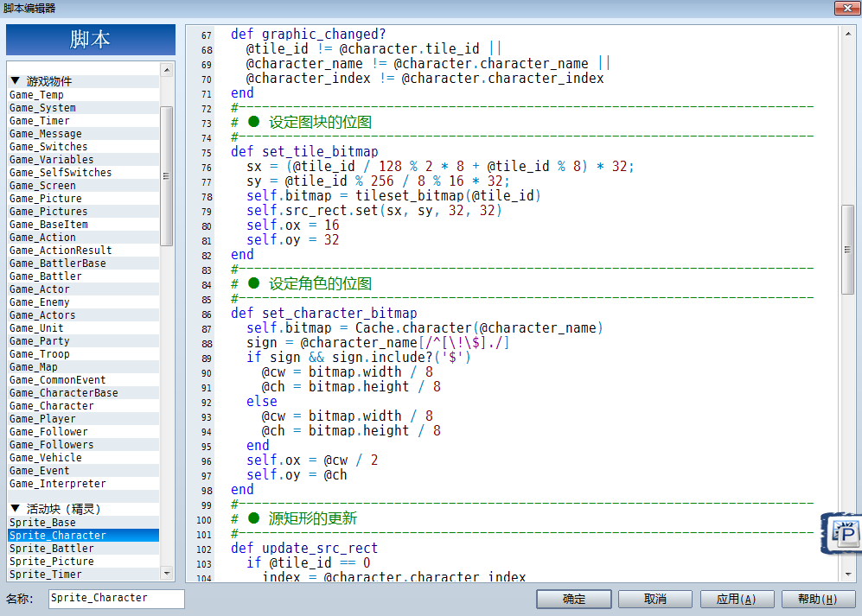Click script list scroll down arrow

tap(167, 573)
